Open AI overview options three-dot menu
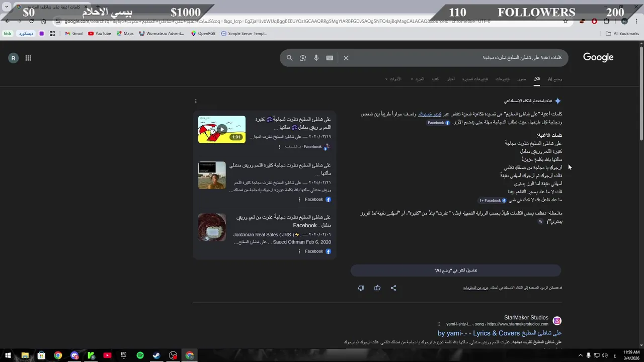 pyautogui.click(x=196, y=101)
